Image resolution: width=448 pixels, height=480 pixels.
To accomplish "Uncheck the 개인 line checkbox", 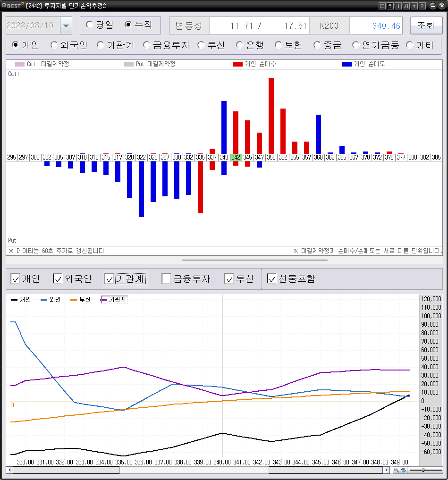I will (15, 278).
